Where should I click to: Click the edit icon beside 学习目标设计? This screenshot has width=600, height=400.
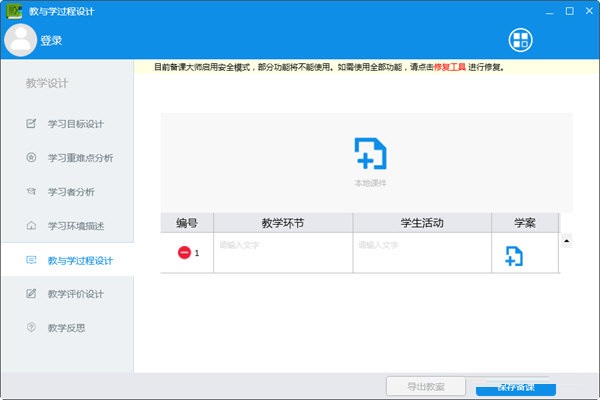pos(31,123)
